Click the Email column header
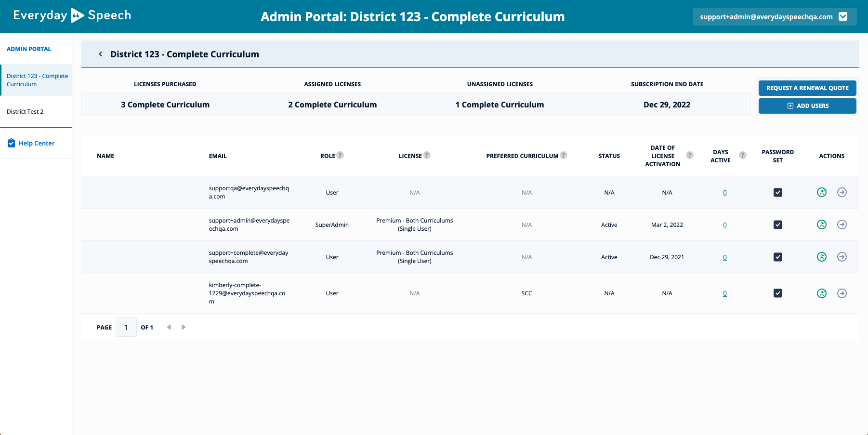This screenshot has width=868, height=435. click(x=218, y=156)
